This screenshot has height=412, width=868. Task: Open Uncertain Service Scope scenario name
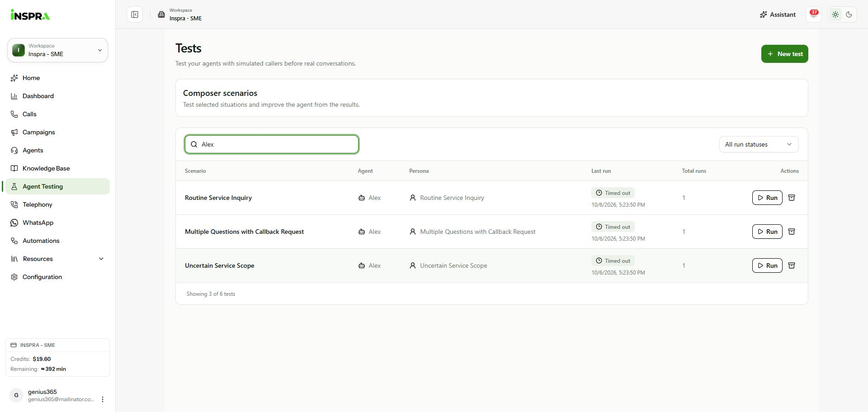[x=220, y=265]
